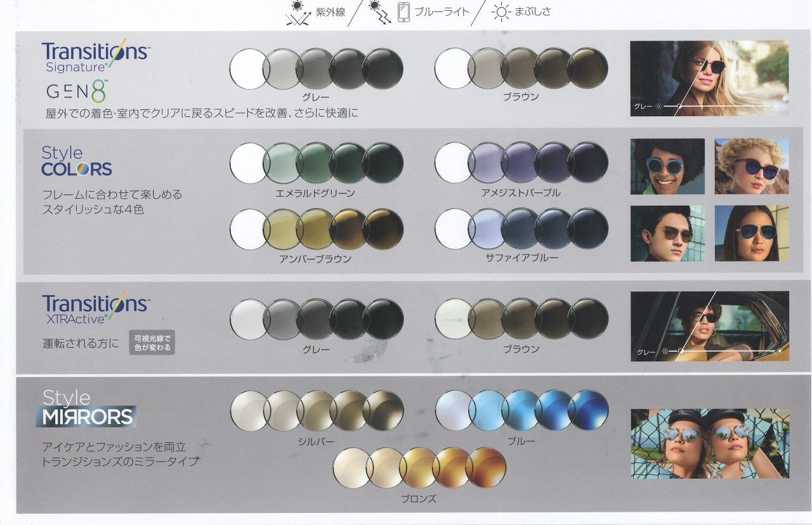Click the アンバーブラウン label
Viewport: 812px width, 525px height.
point(315,258)
